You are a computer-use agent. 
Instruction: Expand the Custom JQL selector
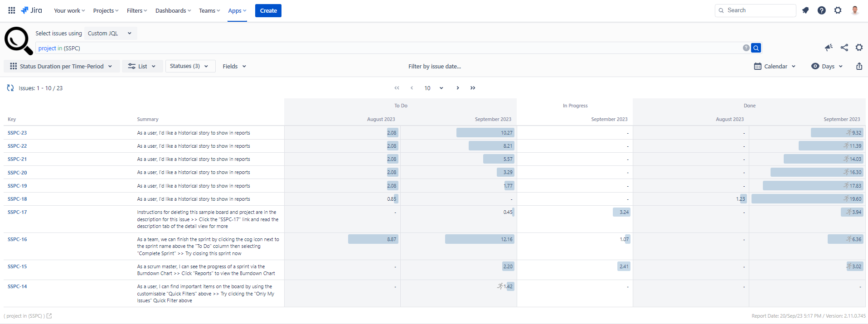tap(110, 33)
